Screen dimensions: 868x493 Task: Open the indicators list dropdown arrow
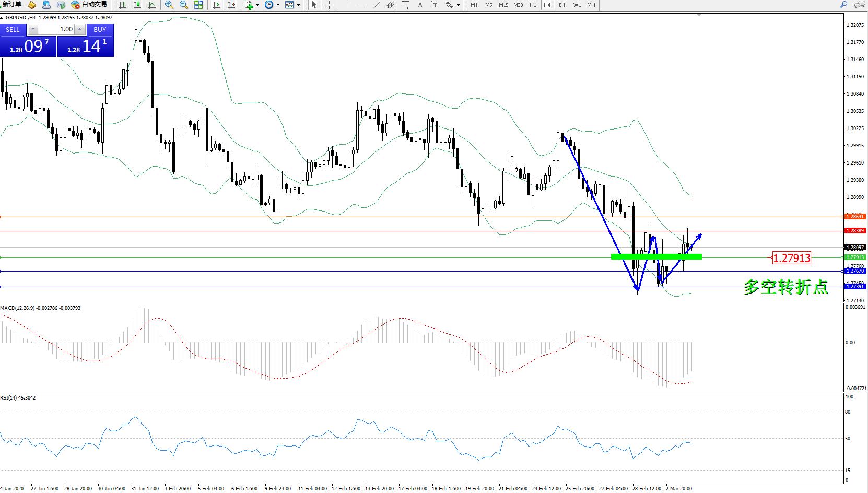pyautogui.click(x=257, y=5)
